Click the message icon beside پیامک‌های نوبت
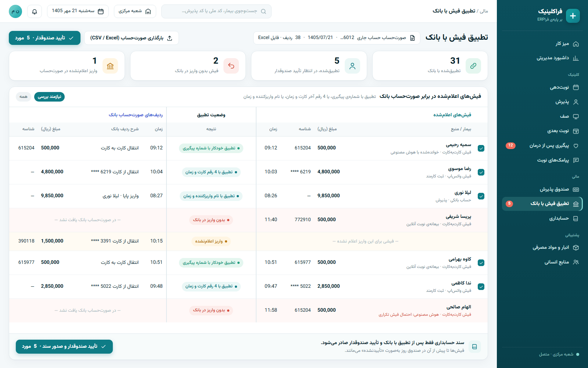 pos(576,160)
